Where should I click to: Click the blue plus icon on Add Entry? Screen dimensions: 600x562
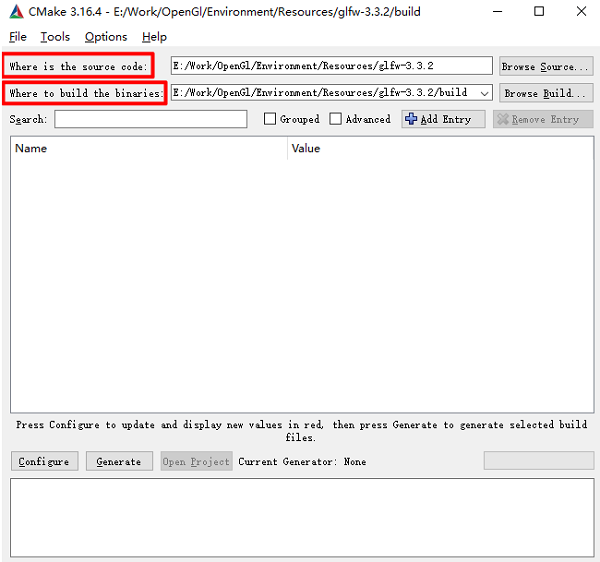(x=411, y=119)
